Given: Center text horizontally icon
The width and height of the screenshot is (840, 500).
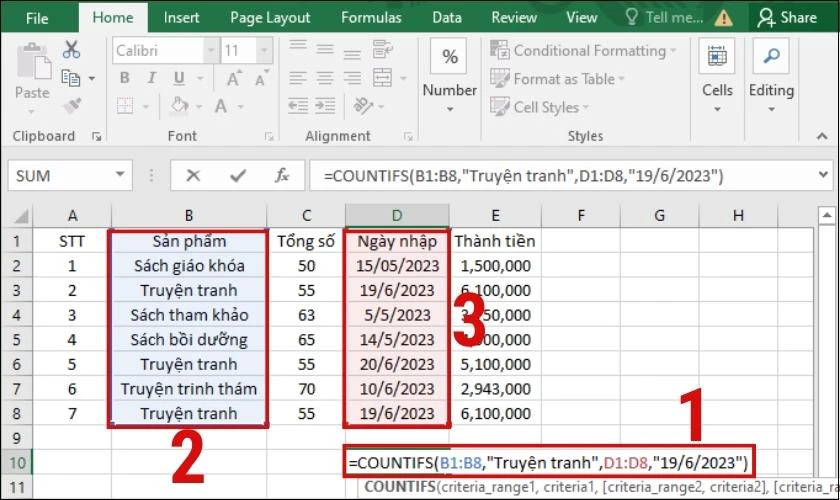Looking at the screenshot, I should click(325, 78).
